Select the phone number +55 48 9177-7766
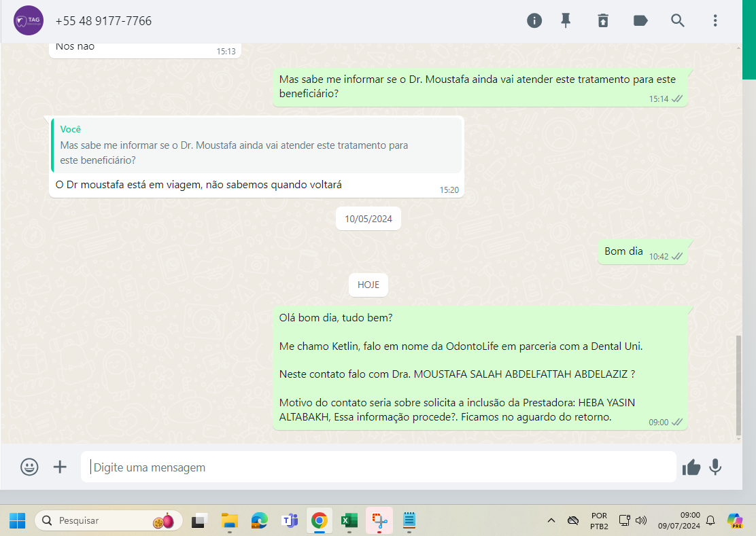 tap(103, 21)
